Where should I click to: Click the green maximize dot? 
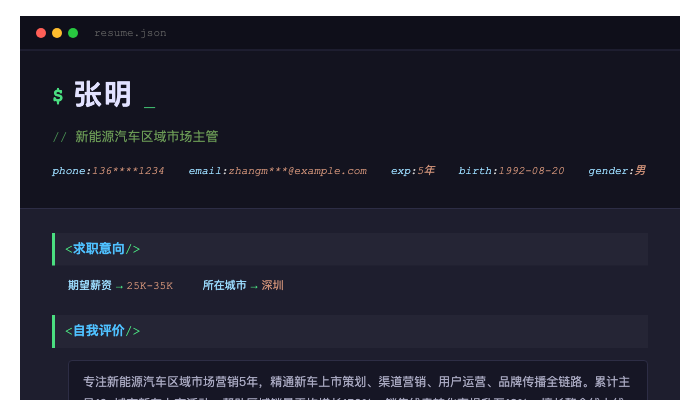pyautogui.click(x=73, y=33)
